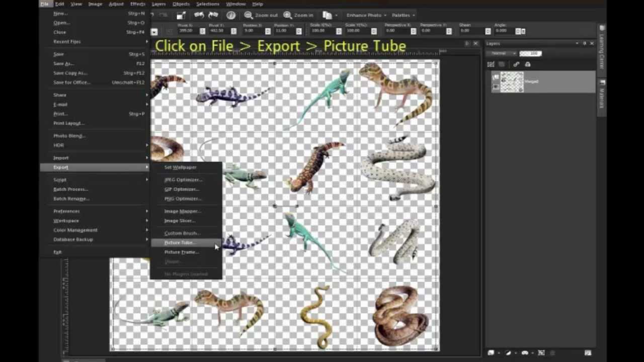644x362 pixels.
Task: Click the resize image toolbar icon
Action: coord(181,15)
